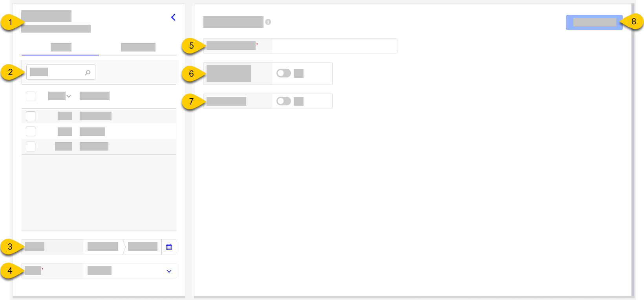
Task: Click the search magnifier icon
Action: [x=88, y=72]
